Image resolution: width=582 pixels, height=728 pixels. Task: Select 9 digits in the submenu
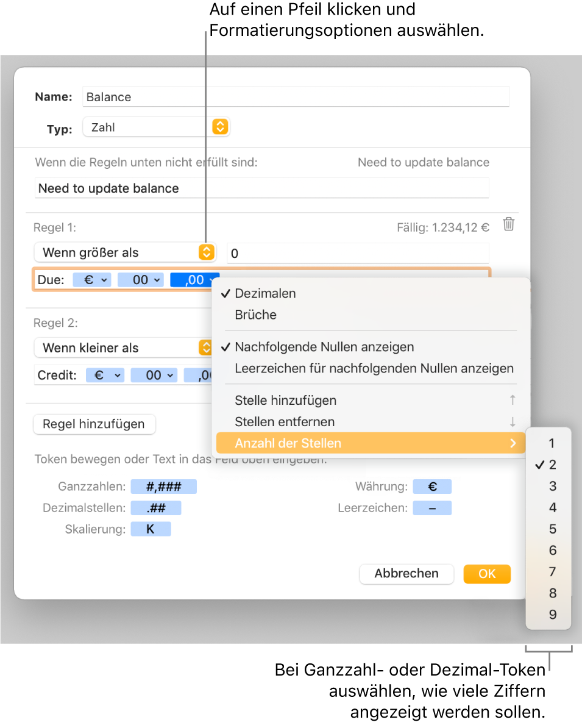548,614
